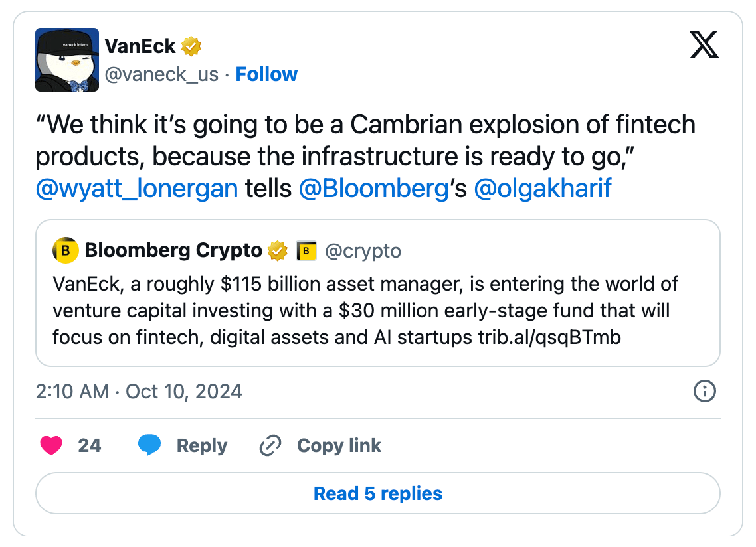Open the @wyatt_lonergan mention
756x547 pixels.
click(136, 189)
